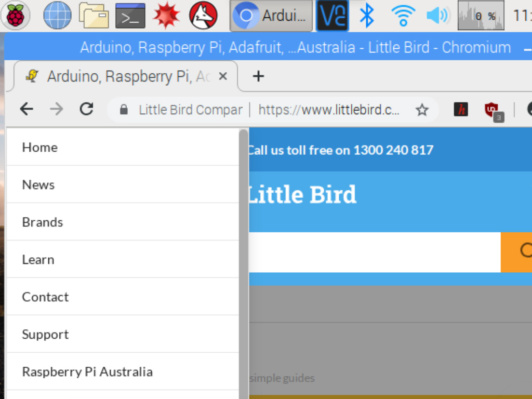The height and width of the screenshot is (399, 532).
Task: Open the Learn menu item
Action: tap(123, 259)
